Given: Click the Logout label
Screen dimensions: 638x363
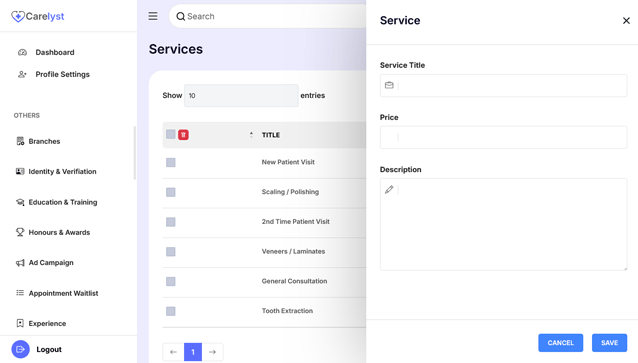Looking at the screenshot, I should pos(49,349).
